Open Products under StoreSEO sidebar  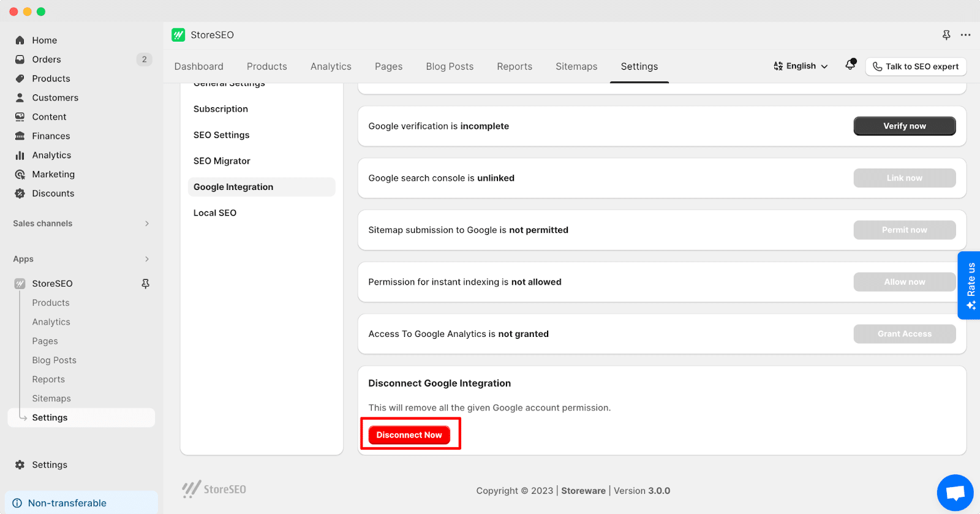(51, 303)
